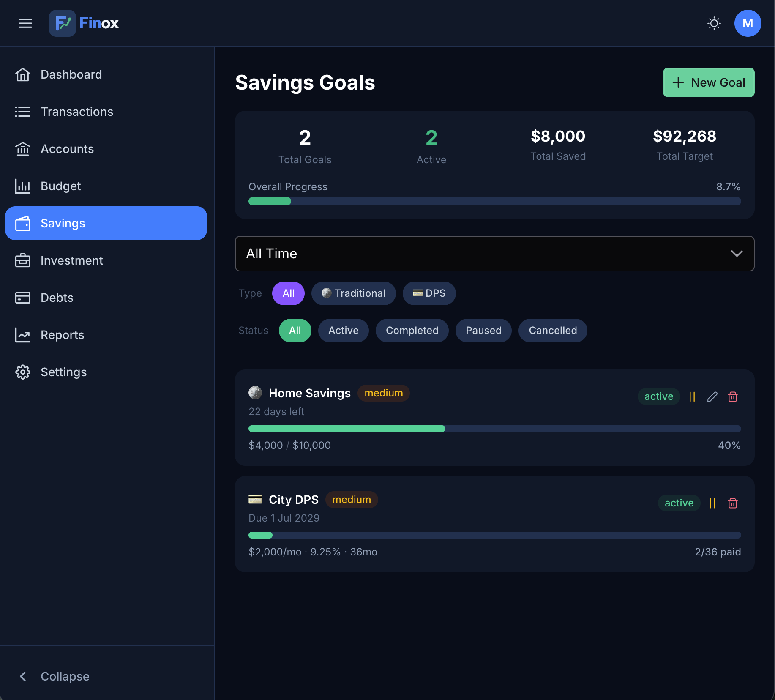This screenshot has width=775, height=700.
Task: Filter goals by Active status
Action: [343, 331]
